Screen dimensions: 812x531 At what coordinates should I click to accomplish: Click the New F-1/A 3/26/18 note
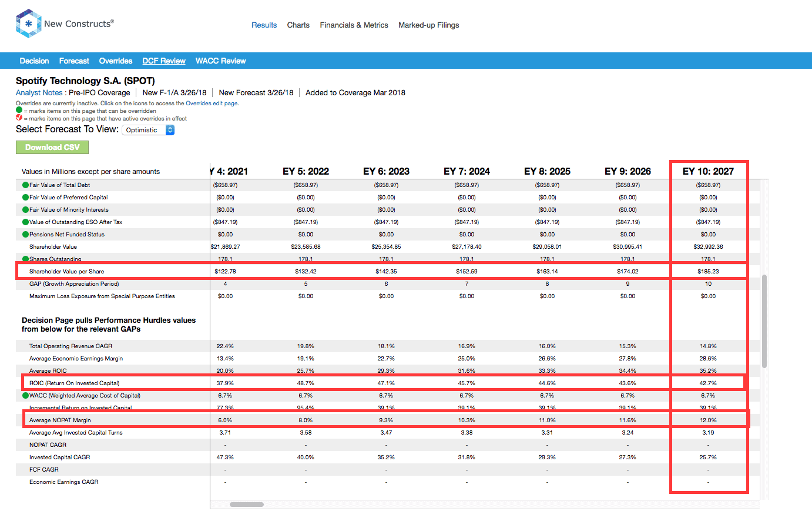[175, 92]
